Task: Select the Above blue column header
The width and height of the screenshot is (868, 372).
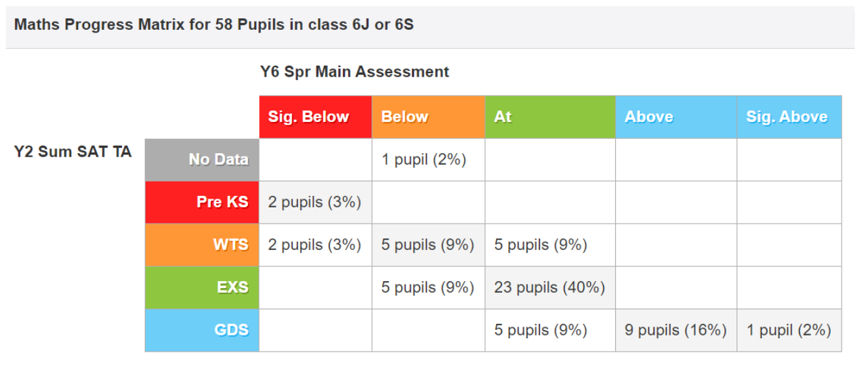Action: click(x=676, y=117)
